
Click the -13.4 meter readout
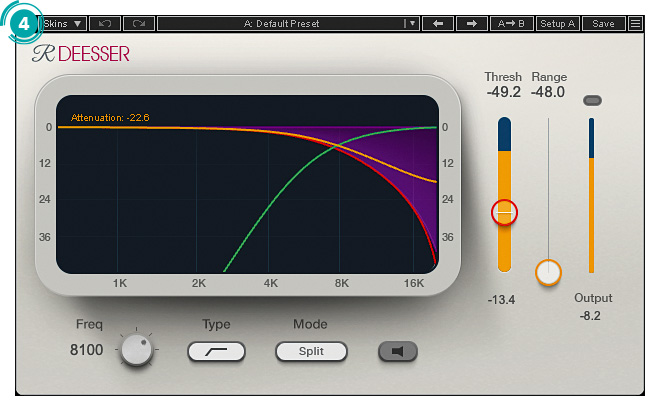[x=501, y=300]
